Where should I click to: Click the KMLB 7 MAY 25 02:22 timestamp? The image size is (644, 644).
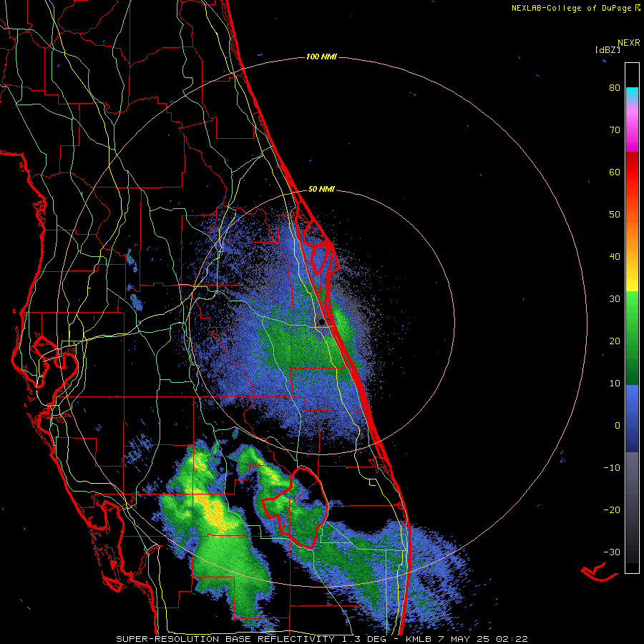467,639
